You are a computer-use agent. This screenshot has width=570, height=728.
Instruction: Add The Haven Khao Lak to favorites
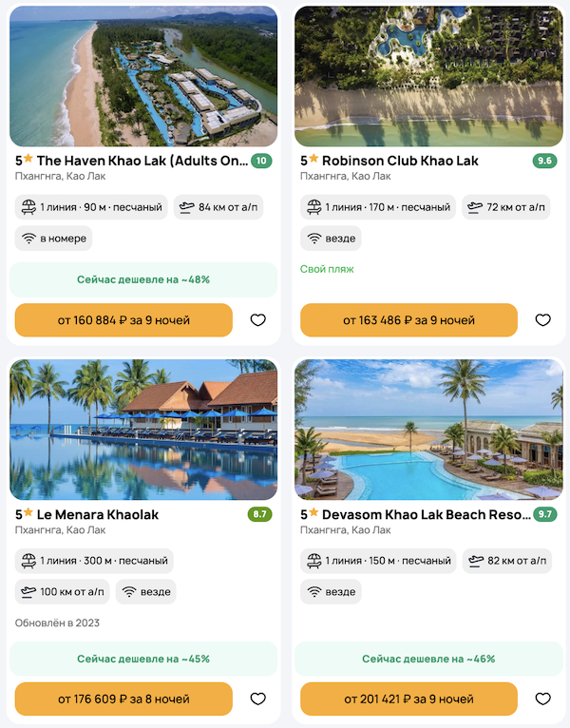257,320
